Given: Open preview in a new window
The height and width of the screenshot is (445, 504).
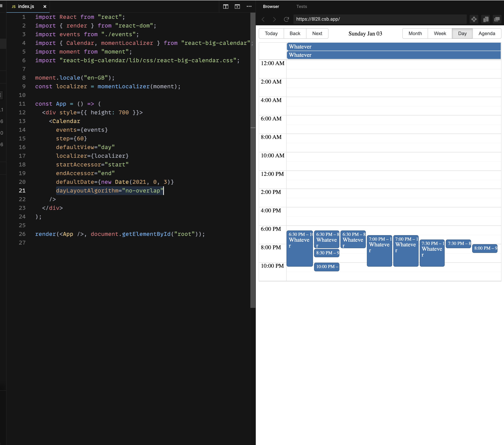Looking at the screenshot, I should point(497,19).
